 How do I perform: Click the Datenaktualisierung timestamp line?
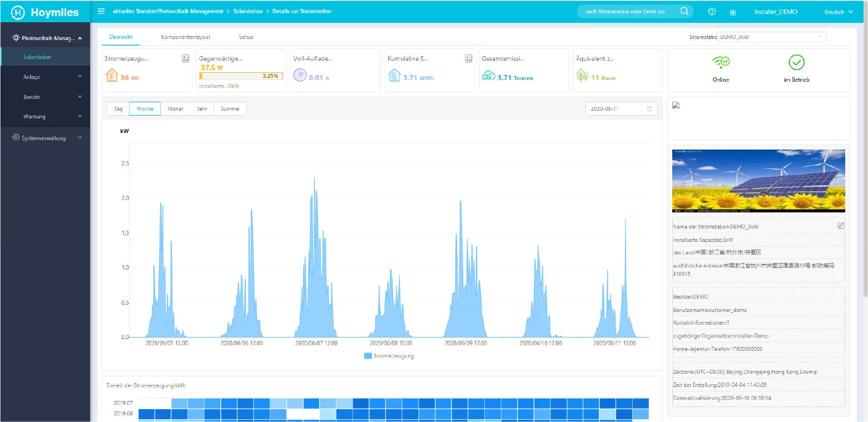pos(721,398)
